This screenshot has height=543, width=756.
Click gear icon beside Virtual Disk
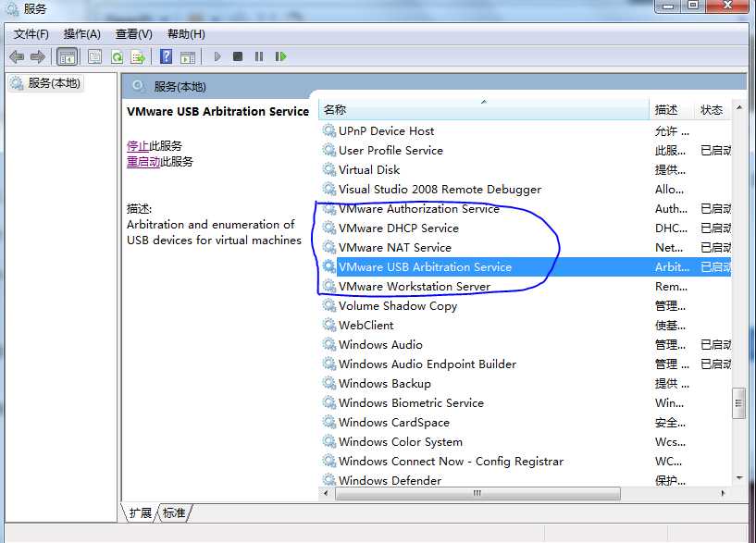click(x=329, y=169)
